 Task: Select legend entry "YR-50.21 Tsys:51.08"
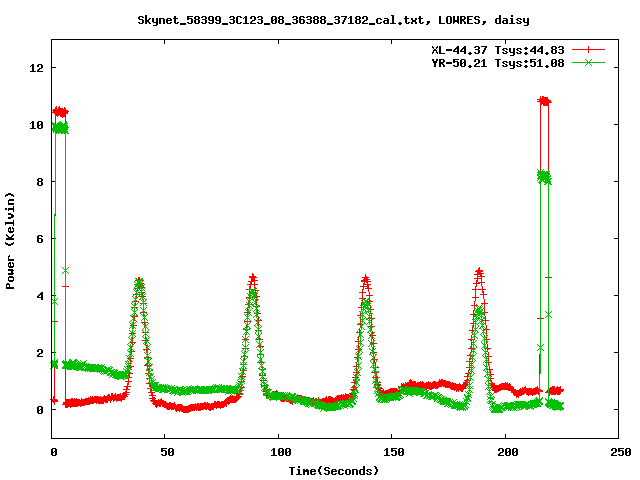coord(498,63)
